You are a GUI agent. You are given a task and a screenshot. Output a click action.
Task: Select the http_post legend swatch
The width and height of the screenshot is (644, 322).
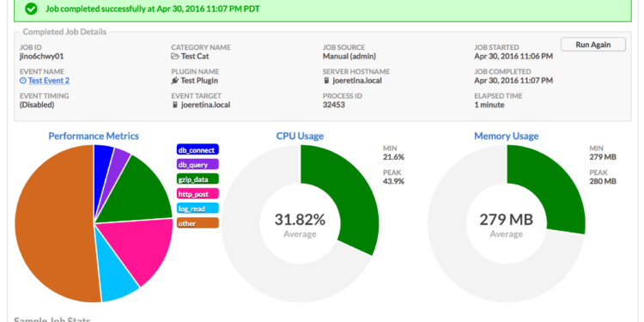coord(197,194)
